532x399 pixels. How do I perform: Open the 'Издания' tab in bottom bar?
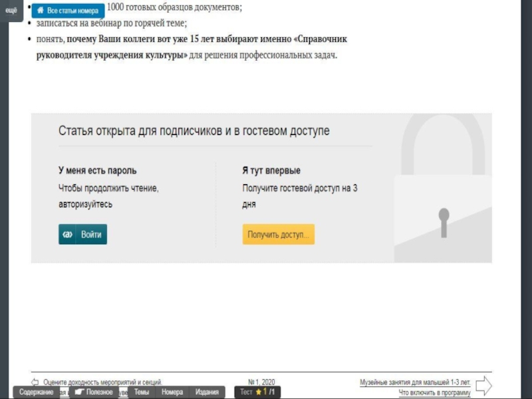(x=207, y=392)
